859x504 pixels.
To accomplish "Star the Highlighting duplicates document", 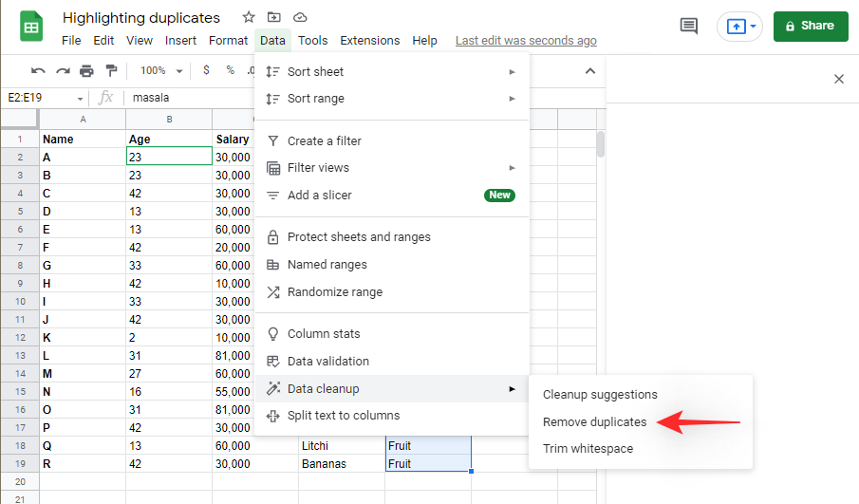I will pos(249,17).
